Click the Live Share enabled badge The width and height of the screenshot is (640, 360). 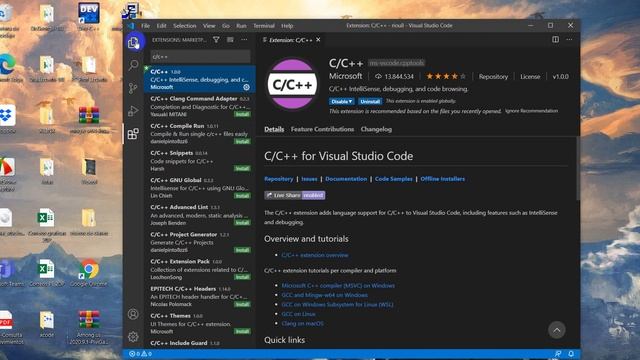click(295, 195)
